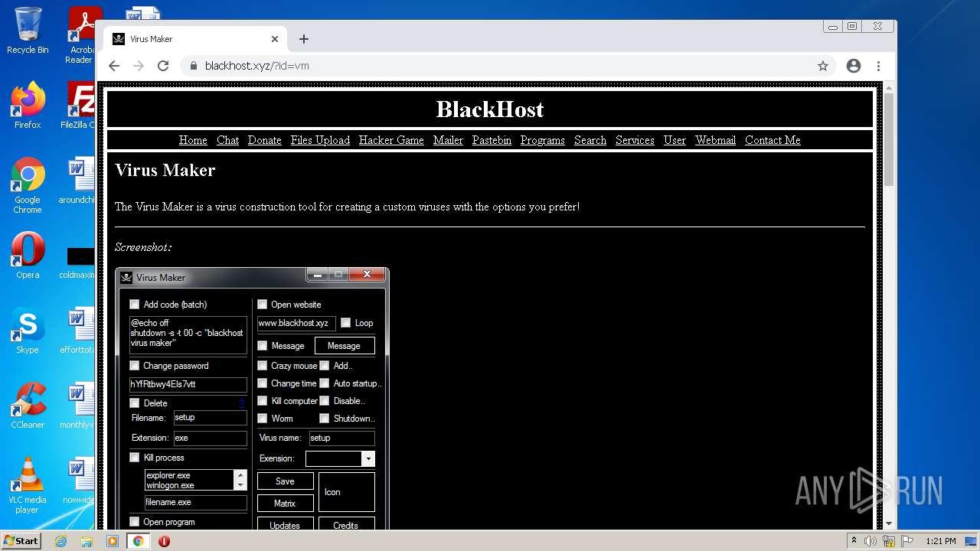The width and height of the screenshot is (980, 551).
Task: Open the User link
Action: click(x=675, y=140)
